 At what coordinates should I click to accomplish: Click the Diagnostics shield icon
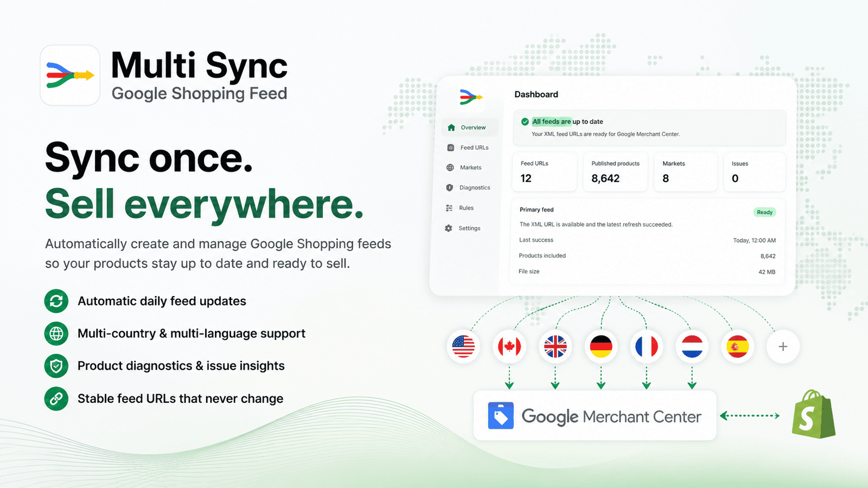pyautogui.click(x=450, y=188)
